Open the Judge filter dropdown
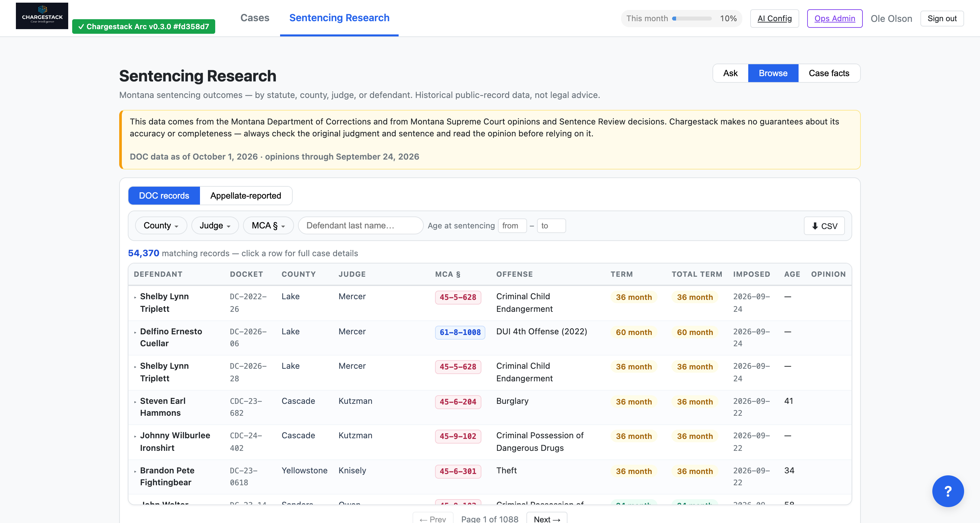This screenshot has width=980, height=523. click(215, 225)
